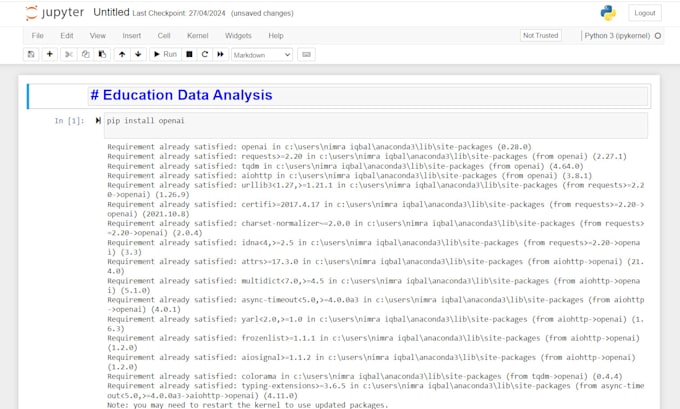Interrupt the kernel with stop icon
The height and width of the screenshot is (409, 680).
[x=189, y=54]
